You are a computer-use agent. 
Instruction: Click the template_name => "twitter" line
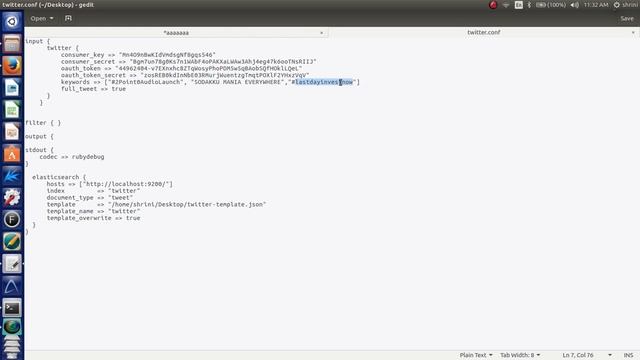(x=93, y=211)
